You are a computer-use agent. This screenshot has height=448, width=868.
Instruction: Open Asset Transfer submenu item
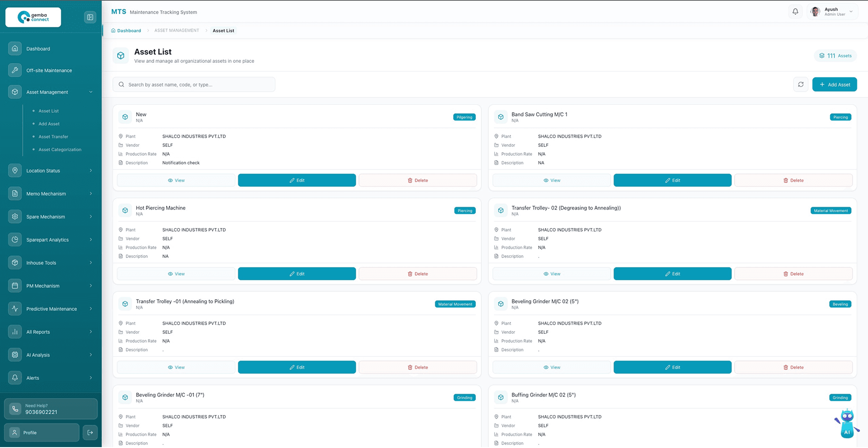[x=53, y=137]
